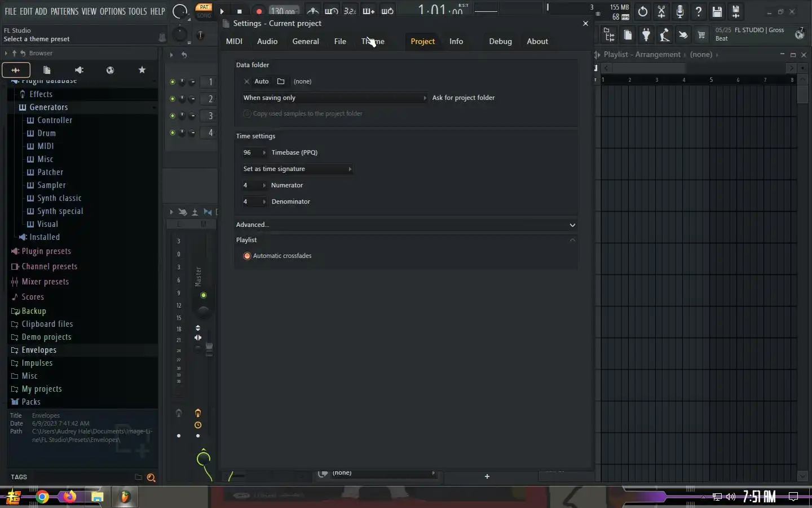
Task: Launch Google Chrome from the taskbar
Action: pos(42,497)
